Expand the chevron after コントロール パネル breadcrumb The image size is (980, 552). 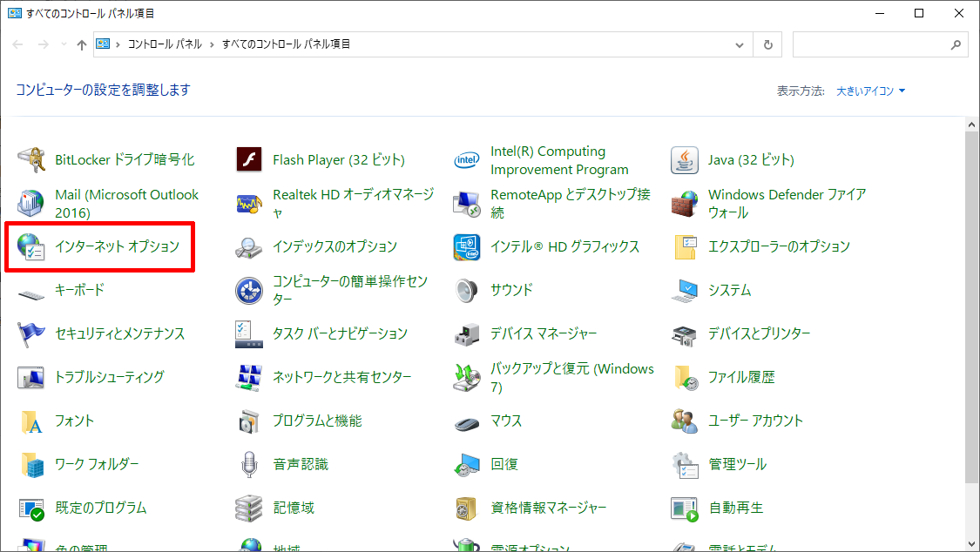coord(212,44)
